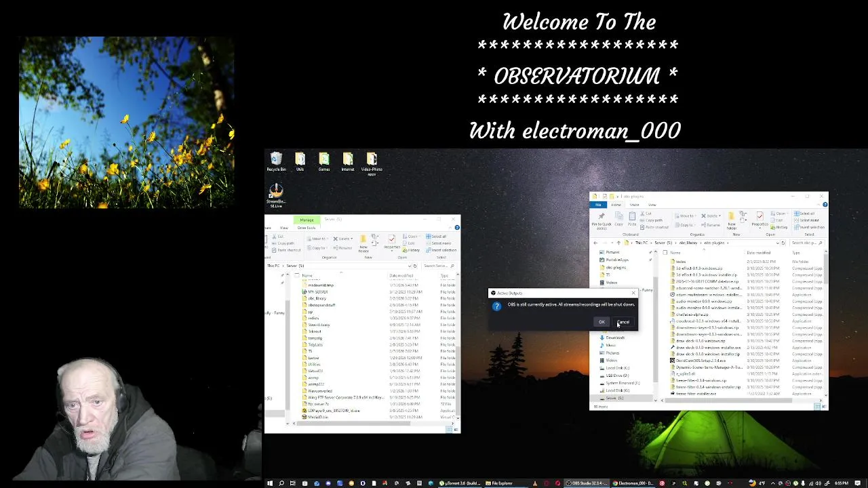Screen dimensions: 868x488
Task: Click History in obs-plugins ribbon
Action: point(779,227)
